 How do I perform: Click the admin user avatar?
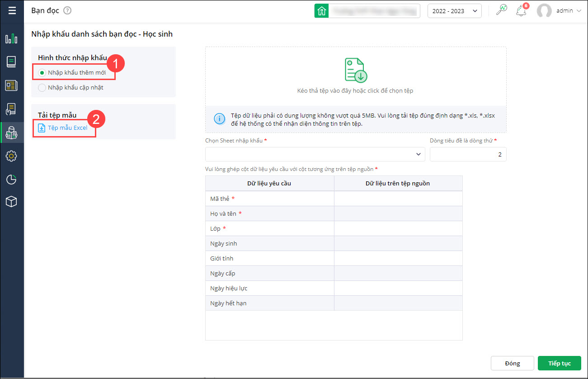[544, 11]
